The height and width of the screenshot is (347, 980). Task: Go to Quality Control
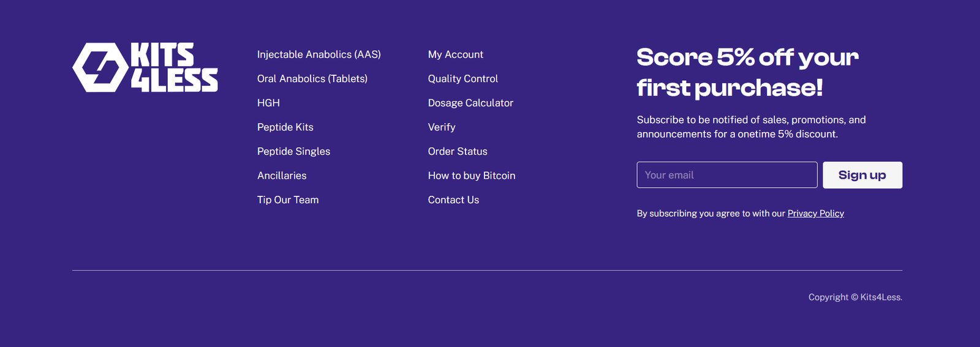tap(462, 78)
